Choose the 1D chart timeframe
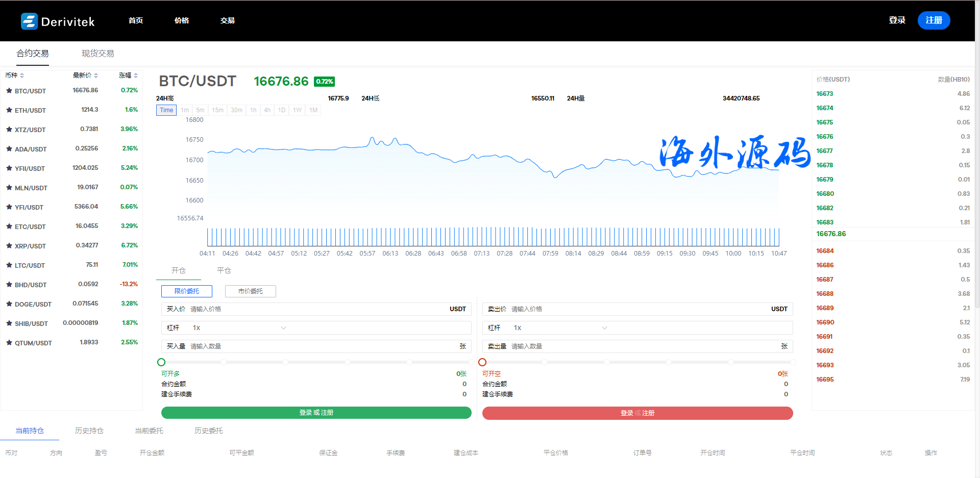980x478 pixels. 282,110
